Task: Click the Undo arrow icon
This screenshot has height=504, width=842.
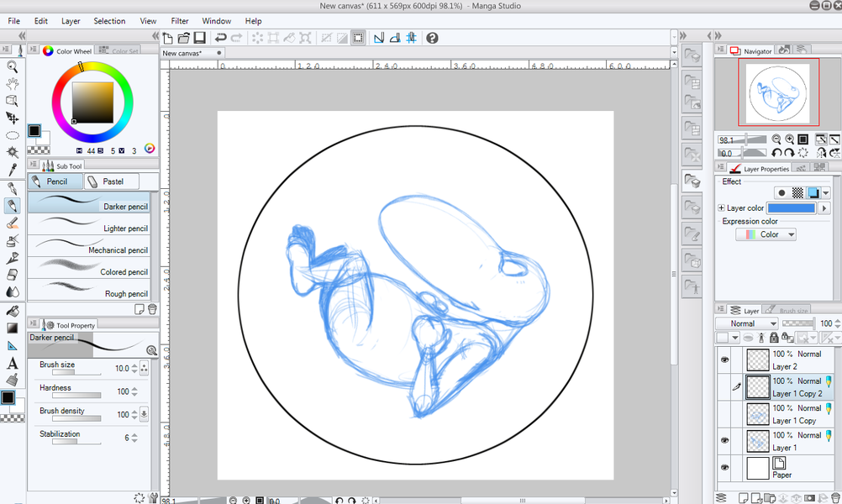Action: pyautogui.click(x=220, y=38)
